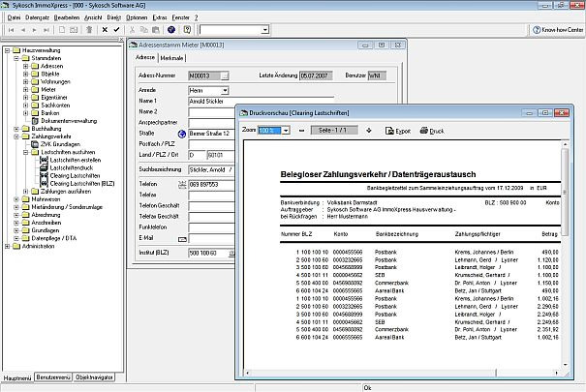Open the Know how Center

point(558,30)
